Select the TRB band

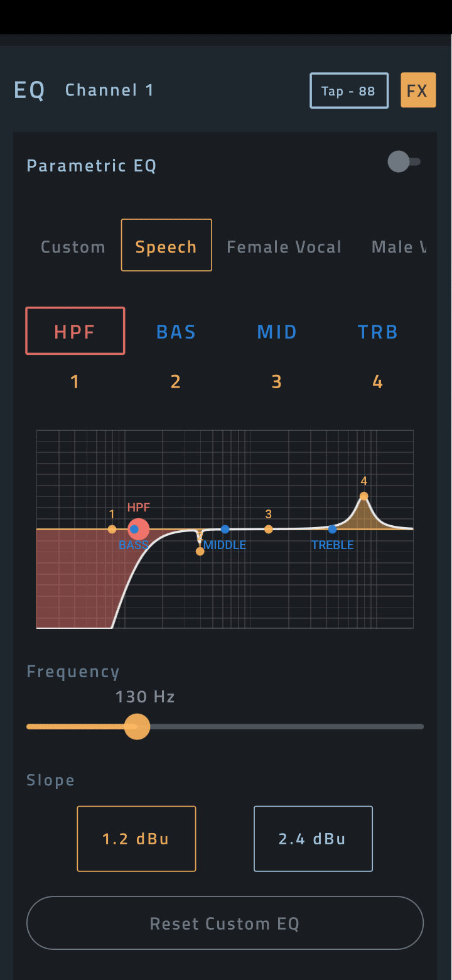(378, 332)
